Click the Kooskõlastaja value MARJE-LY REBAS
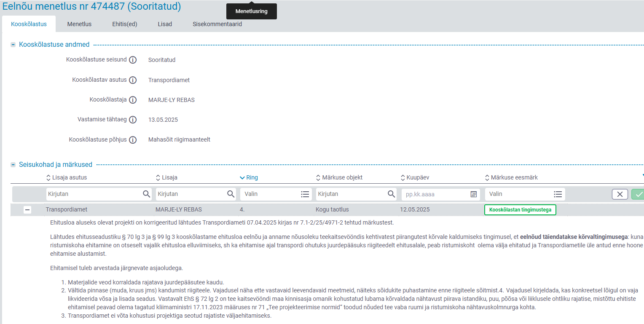Viewport: 644px width, 324px height. point(172,100)
